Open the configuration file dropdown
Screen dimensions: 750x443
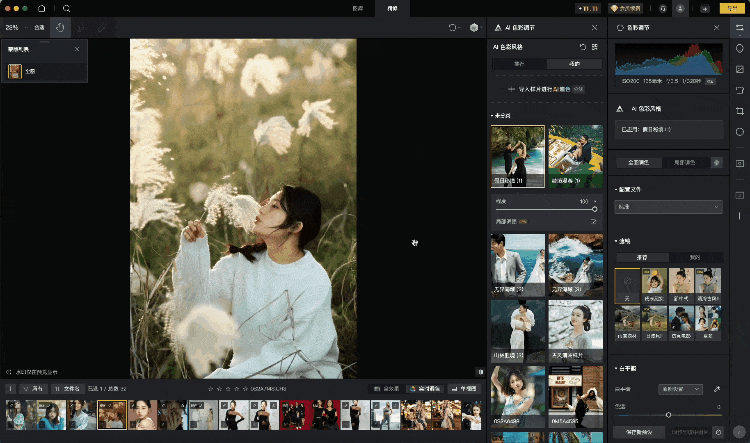667,207
